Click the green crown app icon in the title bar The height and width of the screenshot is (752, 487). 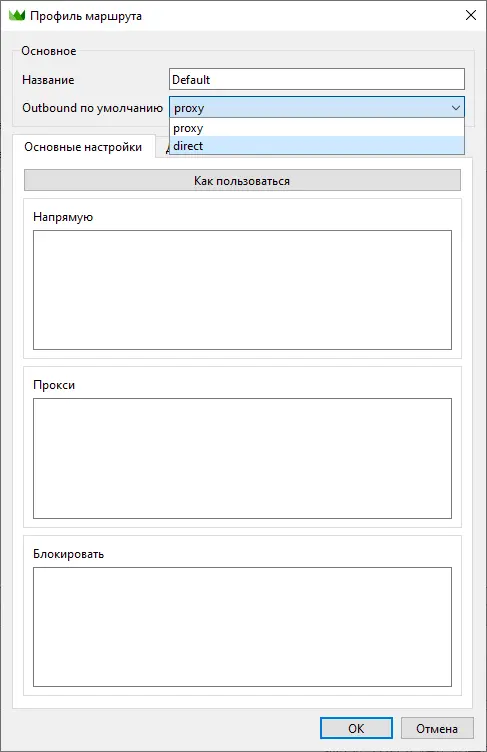coord(17,15)
